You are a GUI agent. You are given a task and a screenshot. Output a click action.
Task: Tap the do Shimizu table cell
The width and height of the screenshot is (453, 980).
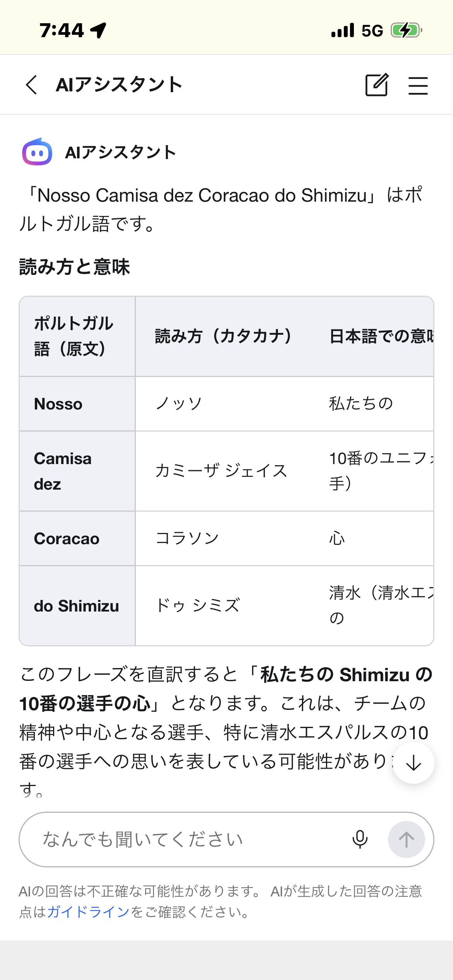tap(77, 606)
